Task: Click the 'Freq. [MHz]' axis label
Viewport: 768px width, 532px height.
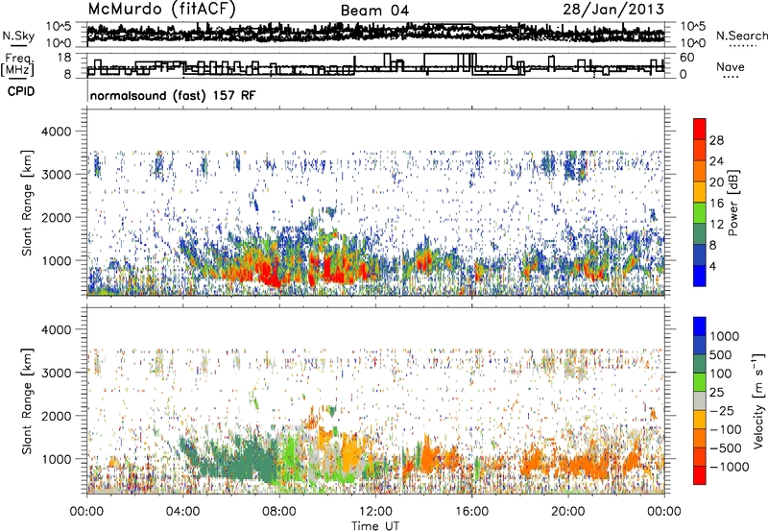Action: tap(17, 64)
